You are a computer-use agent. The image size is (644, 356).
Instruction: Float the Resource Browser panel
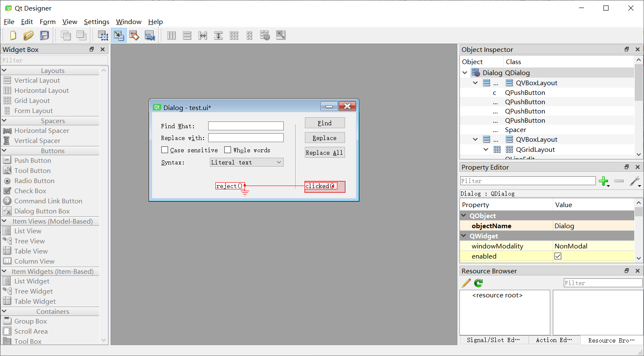click(627, 271)
